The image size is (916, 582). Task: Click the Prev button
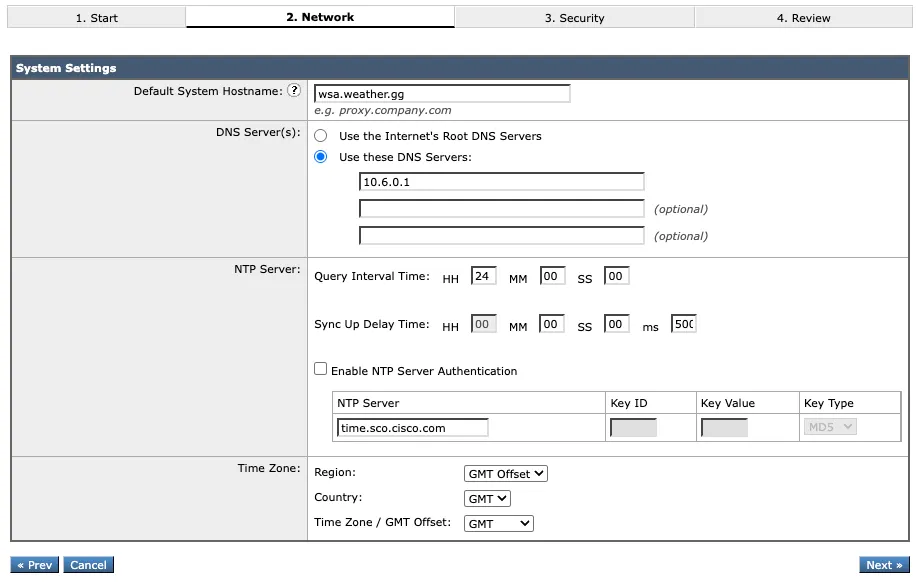pyautogui.click(x=34, y=564)
